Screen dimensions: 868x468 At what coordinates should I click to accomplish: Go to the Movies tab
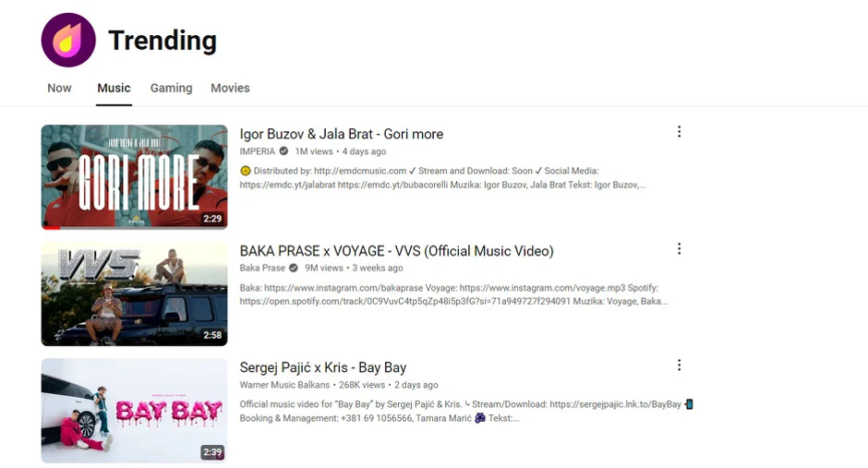click(230, 89)
